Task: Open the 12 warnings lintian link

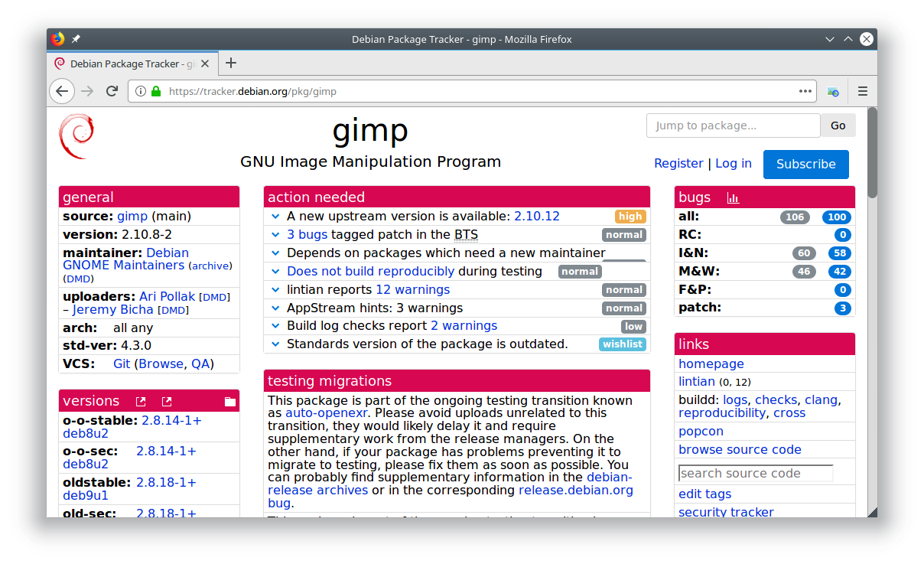Action: 412,290
